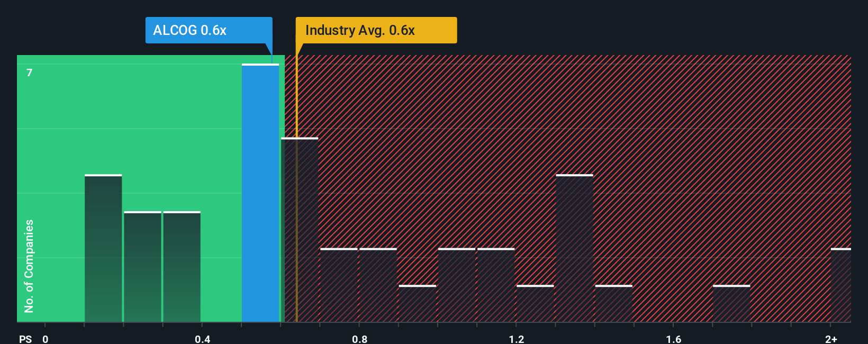Click the Industry Avg. 0.6x yellow label

click(x=376, y=30)
